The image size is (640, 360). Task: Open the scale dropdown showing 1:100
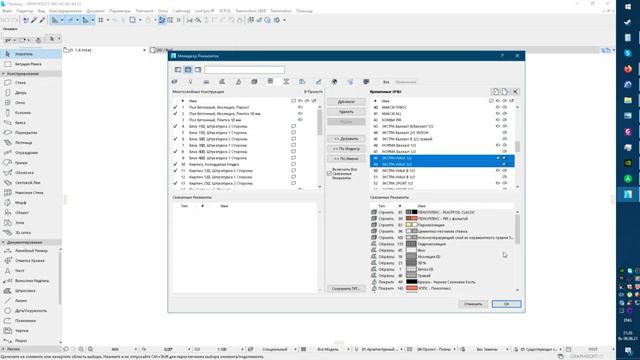click(223, 349)
